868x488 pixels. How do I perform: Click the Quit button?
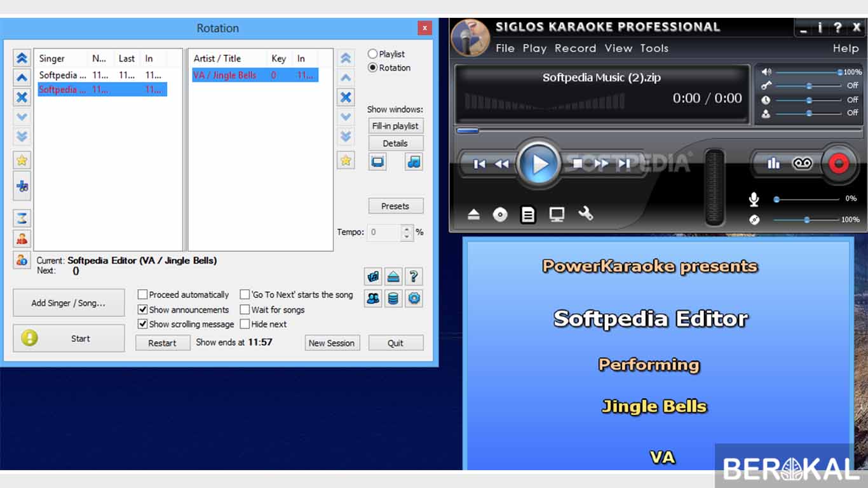coord(395,343)
